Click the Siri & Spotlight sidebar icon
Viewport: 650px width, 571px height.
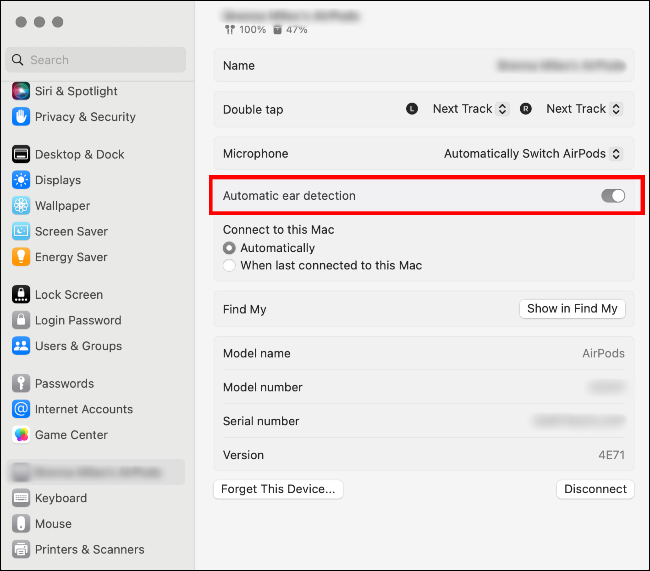pos(21,91)
